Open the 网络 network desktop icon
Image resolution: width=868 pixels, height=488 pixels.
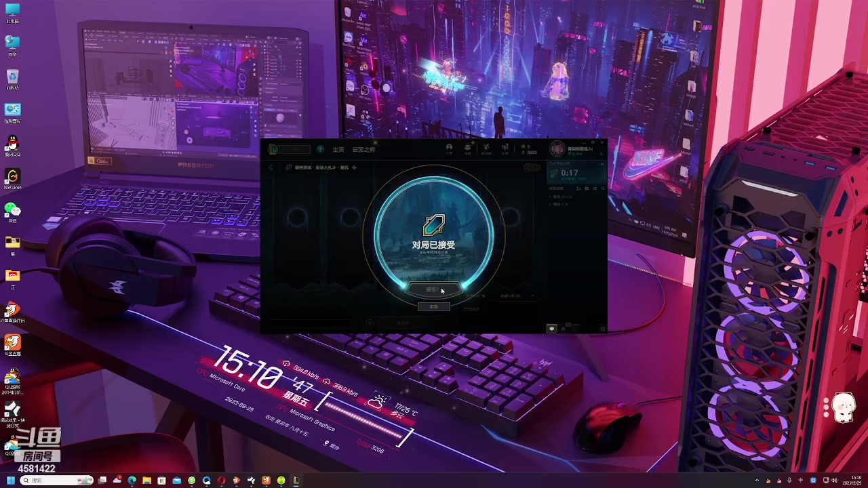point(12,46)
